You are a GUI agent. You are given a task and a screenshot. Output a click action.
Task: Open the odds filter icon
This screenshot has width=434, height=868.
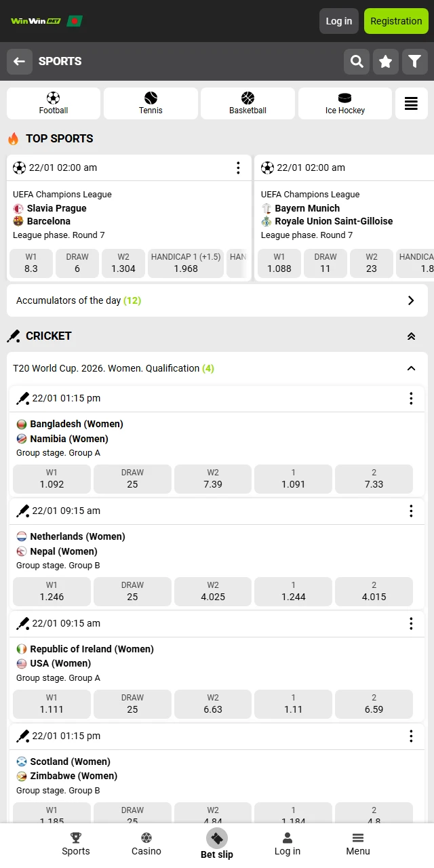[x=415, y=61]
